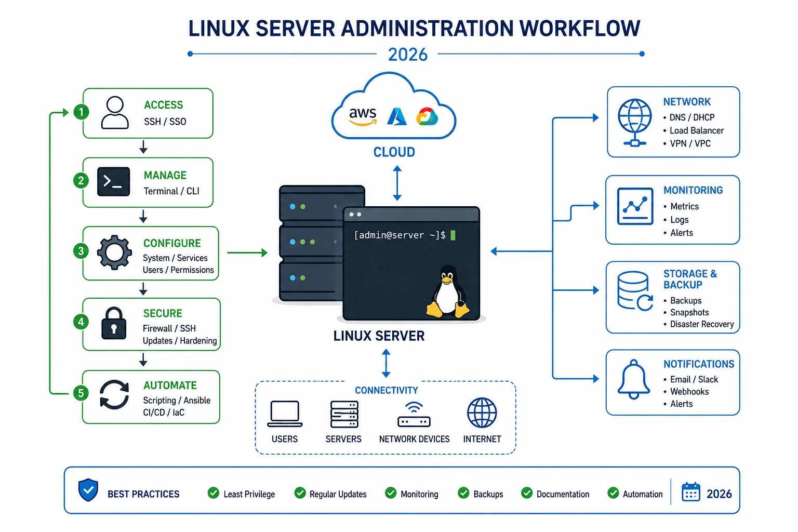
Task: Click the SECURE heading
Action: 163,313
